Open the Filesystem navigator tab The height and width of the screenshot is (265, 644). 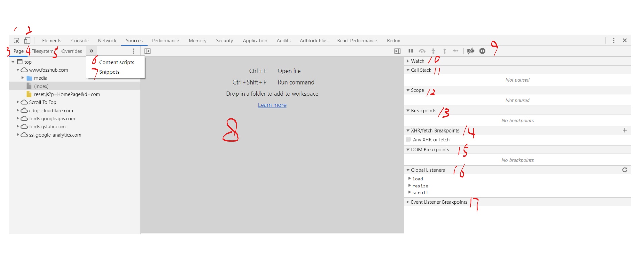43,51
